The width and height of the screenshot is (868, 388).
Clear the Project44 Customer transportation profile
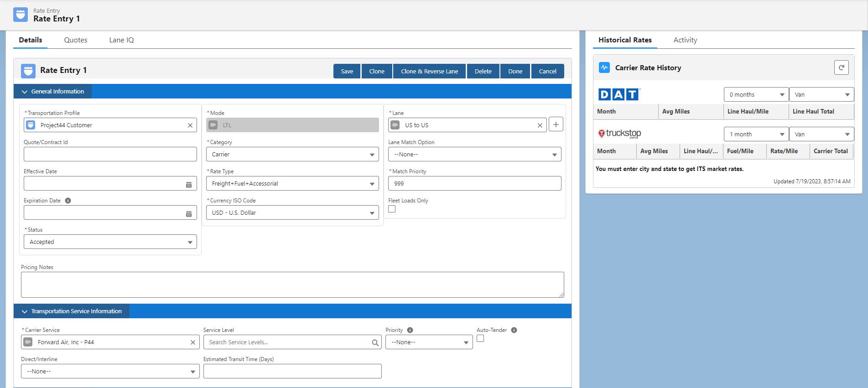pos(190,125)
